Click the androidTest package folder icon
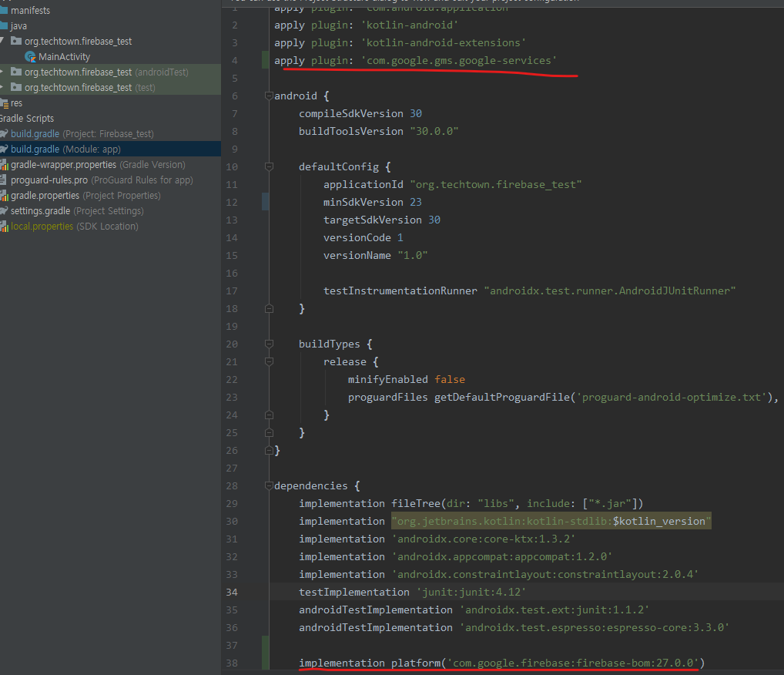This screenshot has width=784, height=675. (16, 72)
